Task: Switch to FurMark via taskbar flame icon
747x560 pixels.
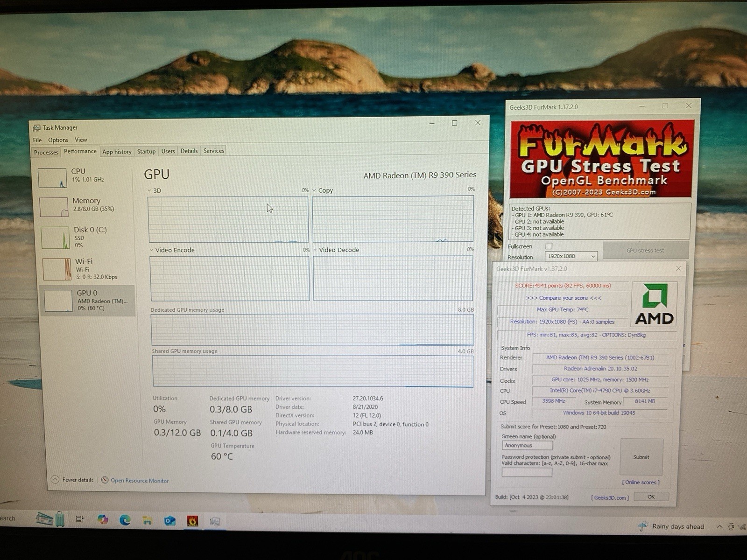Action: pyautogui.click(x=192, y=521)
